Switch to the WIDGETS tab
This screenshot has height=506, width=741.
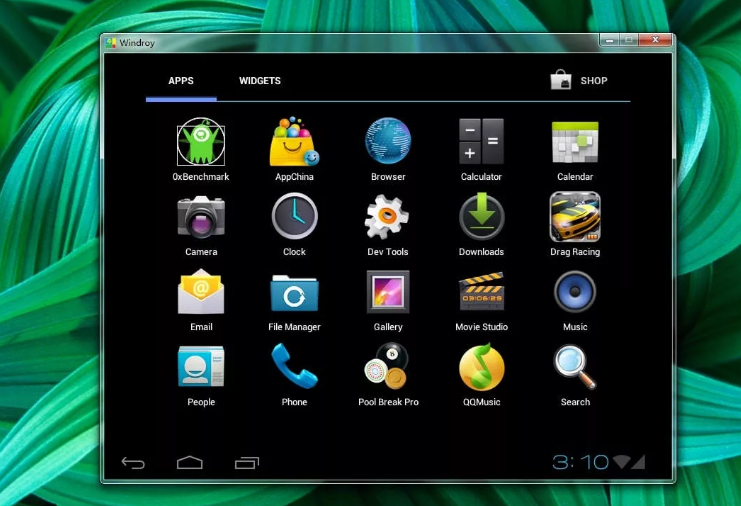pyautogui.click(x=259, y=81)
